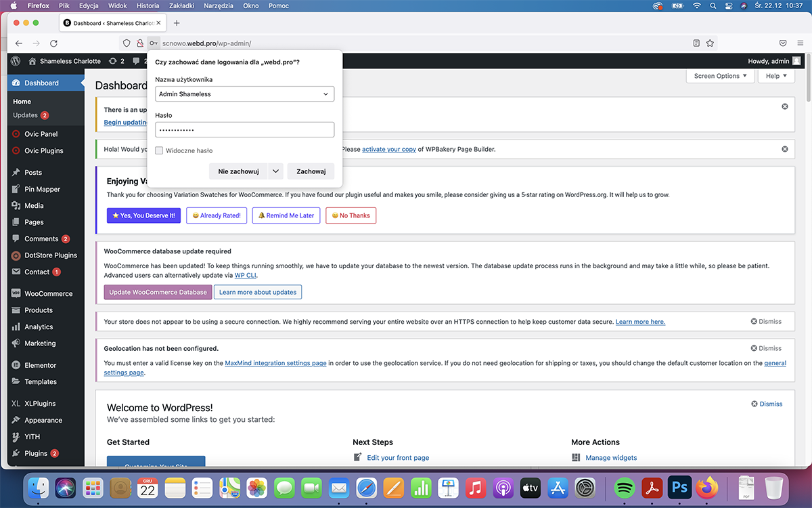This screenshot has width=812, height=508.
Task: Open the Pocket icon in Firefox toolbar
Action: (x=783, y=43)
